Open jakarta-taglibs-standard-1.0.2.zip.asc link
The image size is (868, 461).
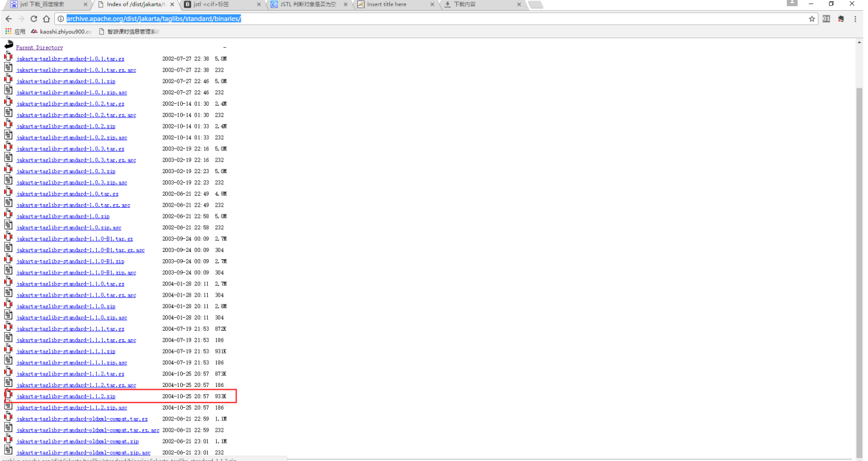tap(72, 138)
